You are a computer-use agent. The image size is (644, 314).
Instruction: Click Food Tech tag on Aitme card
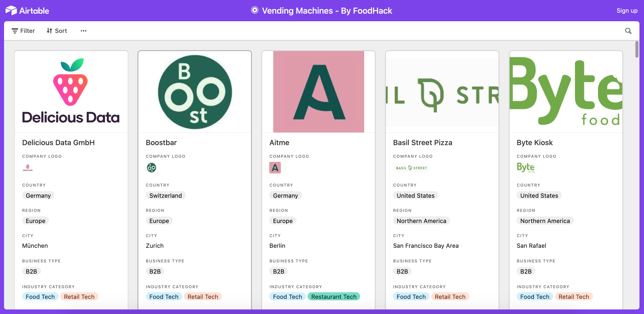(287, 297)
